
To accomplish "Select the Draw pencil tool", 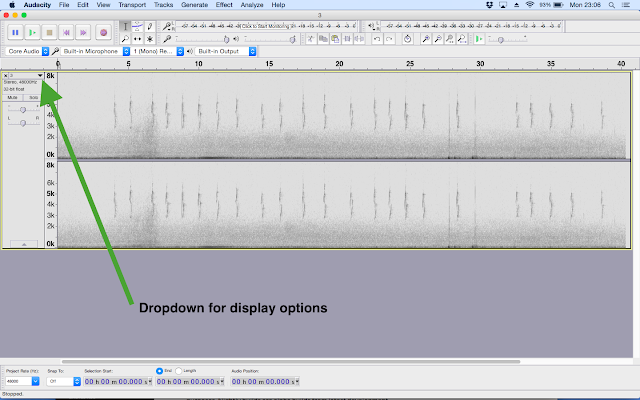I will tap(150, 27).
